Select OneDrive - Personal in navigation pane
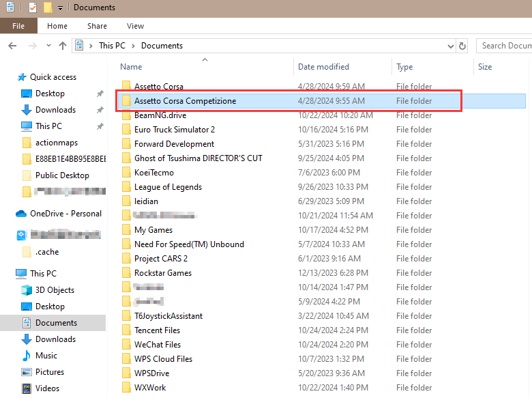The height and width of the screenshot is (398, 532). (66, 214)
